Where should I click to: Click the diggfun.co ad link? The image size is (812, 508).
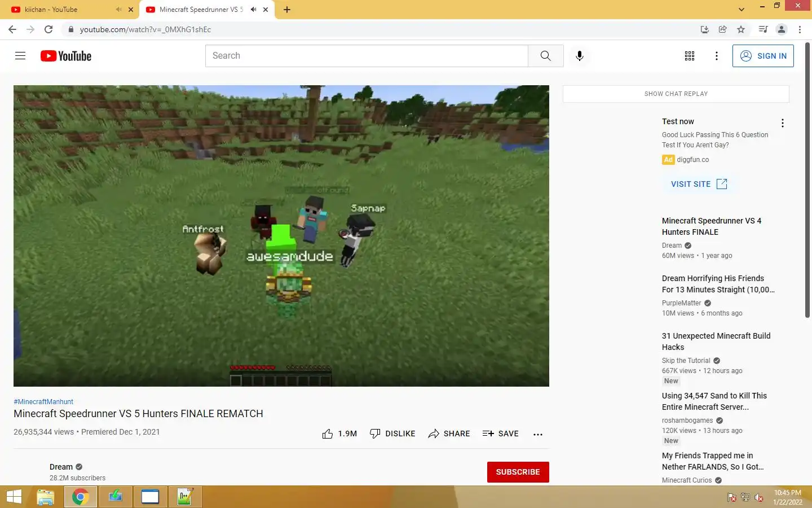(x=693, y=160)
